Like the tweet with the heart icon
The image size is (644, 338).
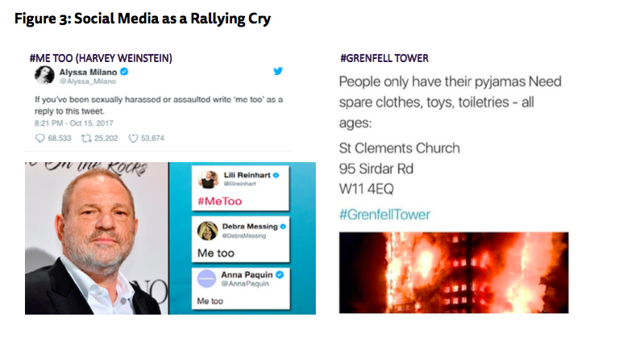134,138
